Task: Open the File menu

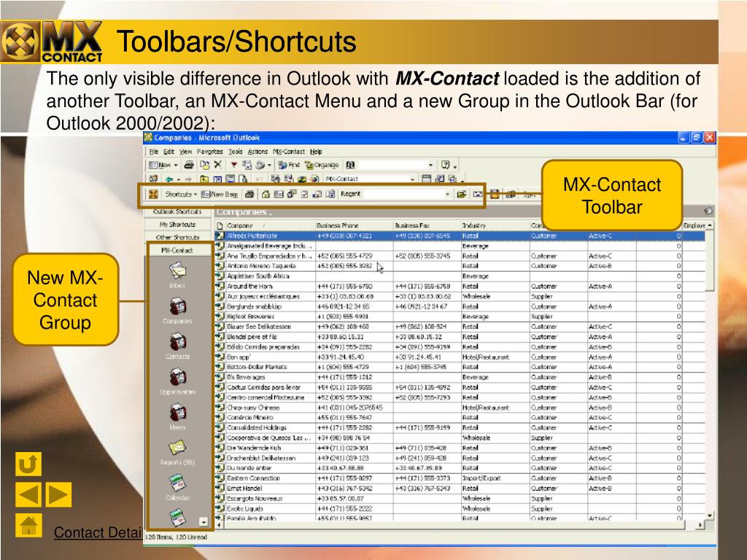Action: point(153,152)
